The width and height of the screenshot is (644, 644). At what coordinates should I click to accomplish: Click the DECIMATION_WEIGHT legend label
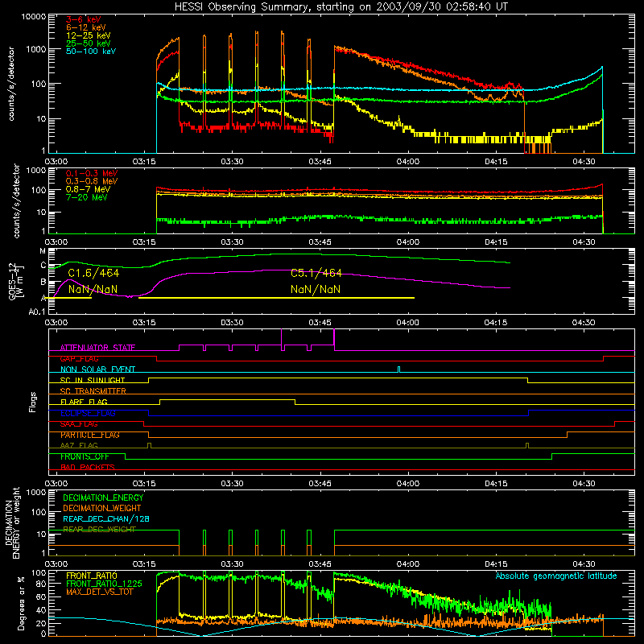[102, 508]
